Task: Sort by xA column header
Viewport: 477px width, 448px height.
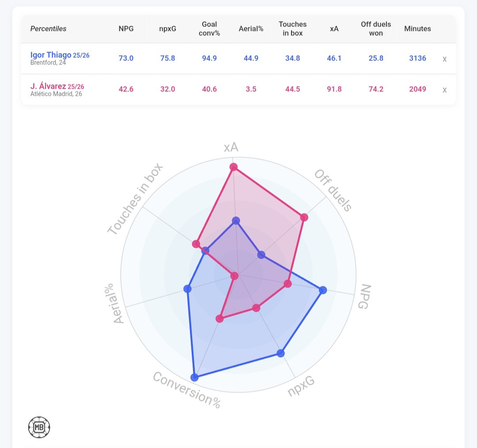Action: click(x=334, y=29)
